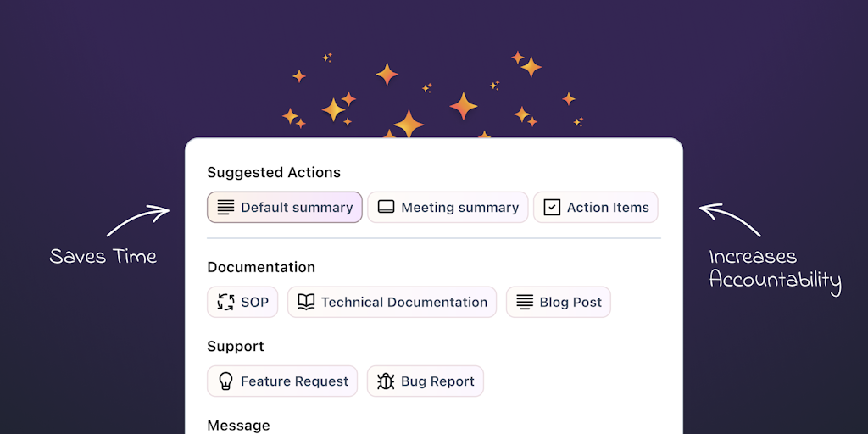Viewport: 868px width, 434px height.
Task: Click the checkbox icon on Action Items
Action: [552, 207]
